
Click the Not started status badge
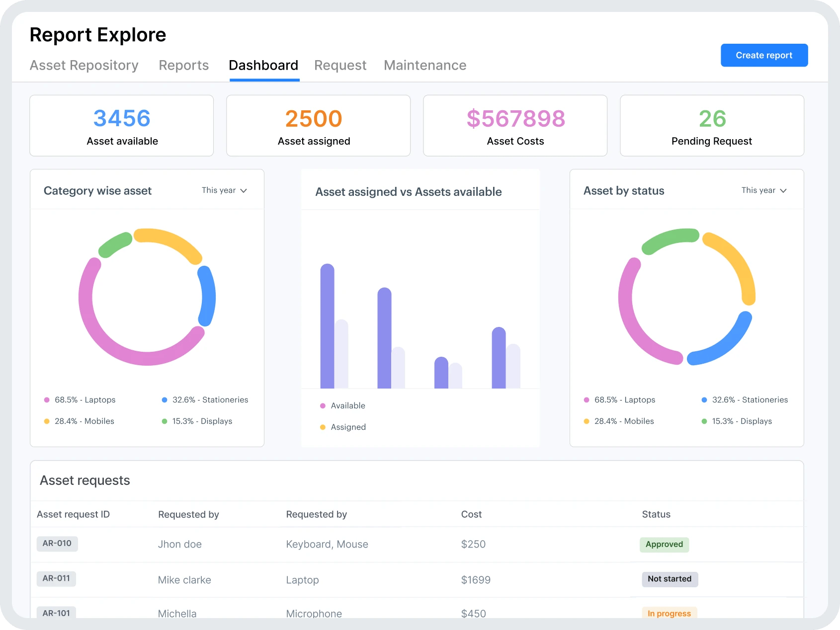coord(670,579)
